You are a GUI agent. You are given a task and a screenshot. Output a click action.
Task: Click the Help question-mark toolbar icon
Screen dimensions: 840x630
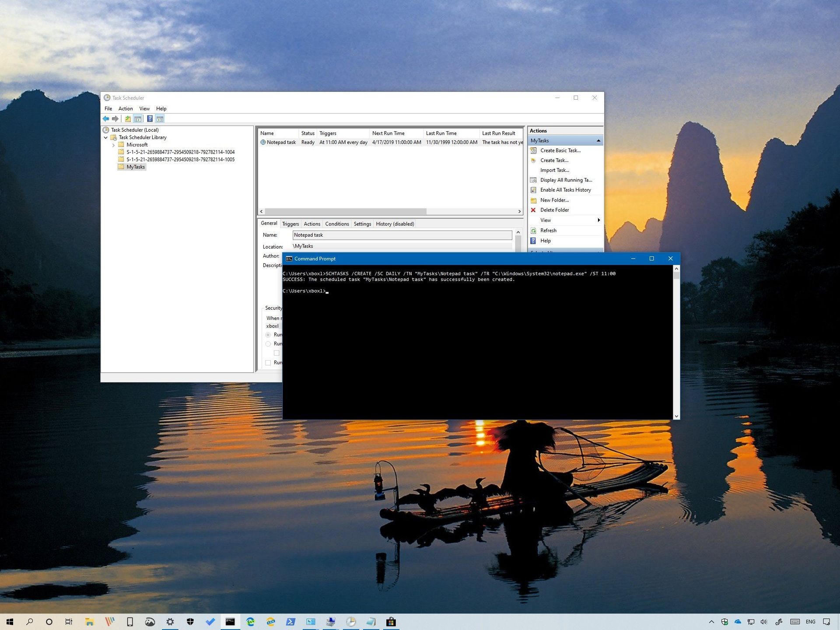pyautogui.click(x=150, y=119)
